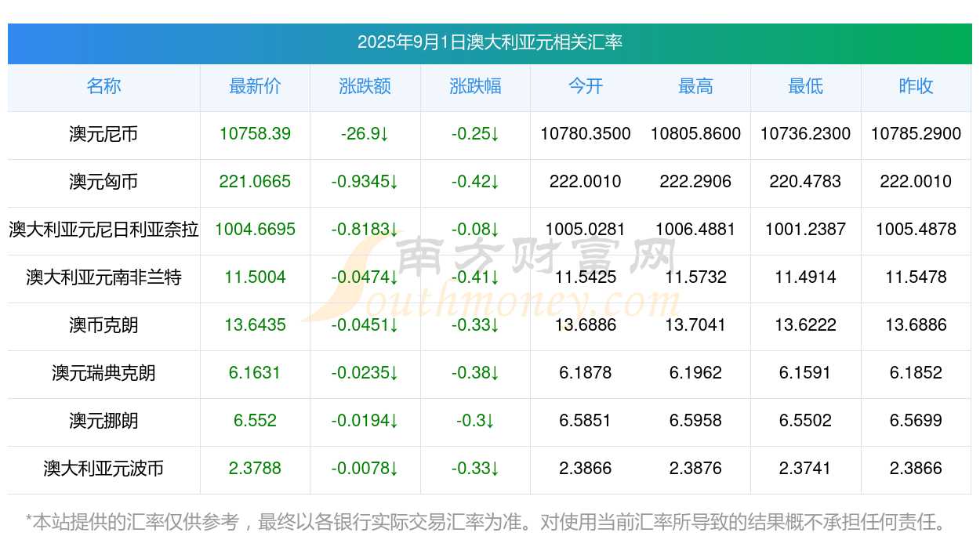980x547 pixels.
Task: Click opening value 10780.3500
Action: [586, 134]
